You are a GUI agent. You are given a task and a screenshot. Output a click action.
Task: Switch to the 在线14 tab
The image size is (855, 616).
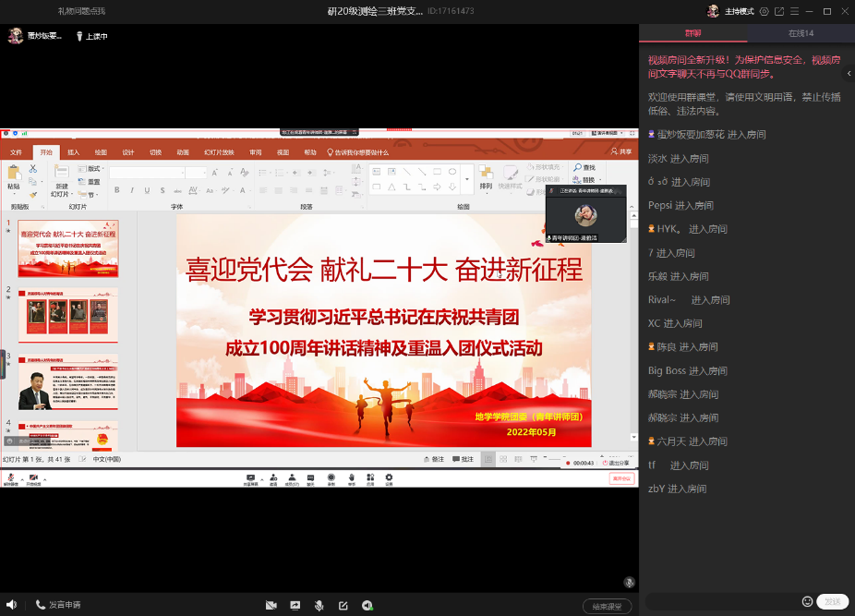tap(801, 33)
